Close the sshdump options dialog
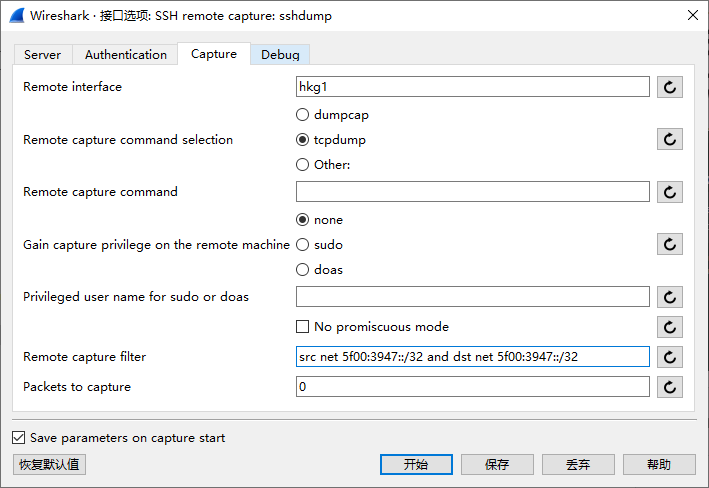 [692, 15]
